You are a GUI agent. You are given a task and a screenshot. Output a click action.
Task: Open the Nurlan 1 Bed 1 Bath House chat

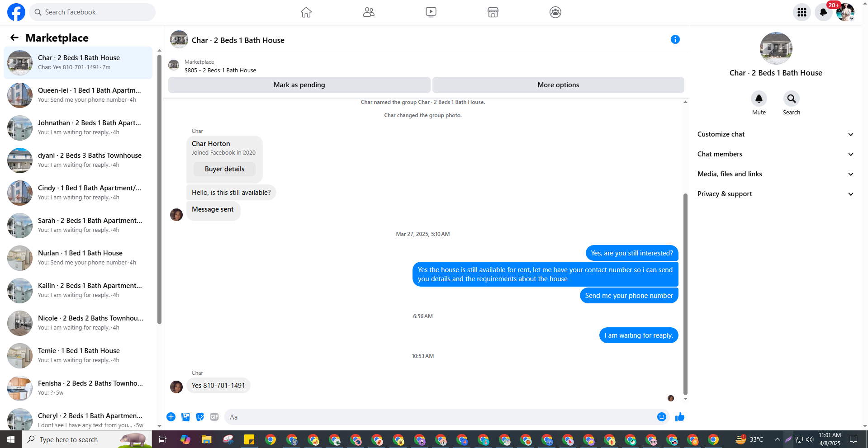78,258
